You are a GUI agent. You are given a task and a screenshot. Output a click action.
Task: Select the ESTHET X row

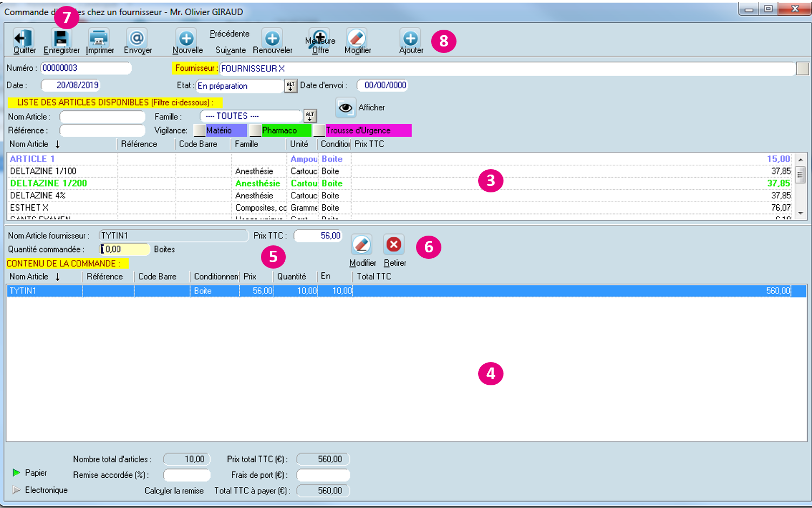[400, 208]
